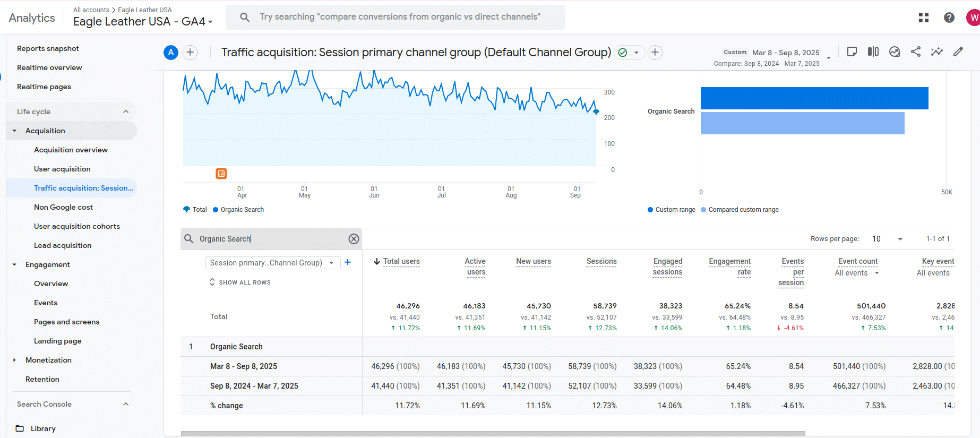This screenshot has width=980, height=438.
Task: Sort table by Sessions column header
Action: (x=601, y=261)
